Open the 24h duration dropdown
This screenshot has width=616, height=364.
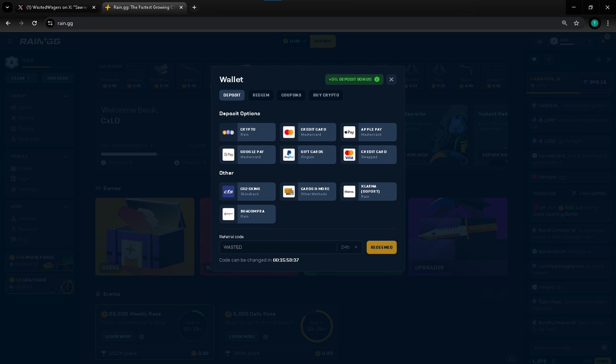pos(349,247)
